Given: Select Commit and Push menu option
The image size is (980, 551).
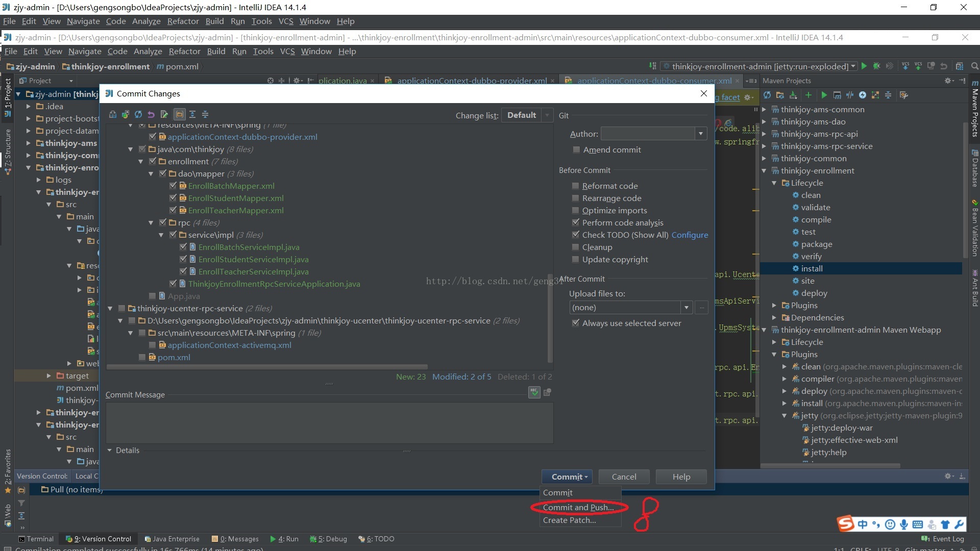Looking at the screenshot, I should click(x=578, y=507).
